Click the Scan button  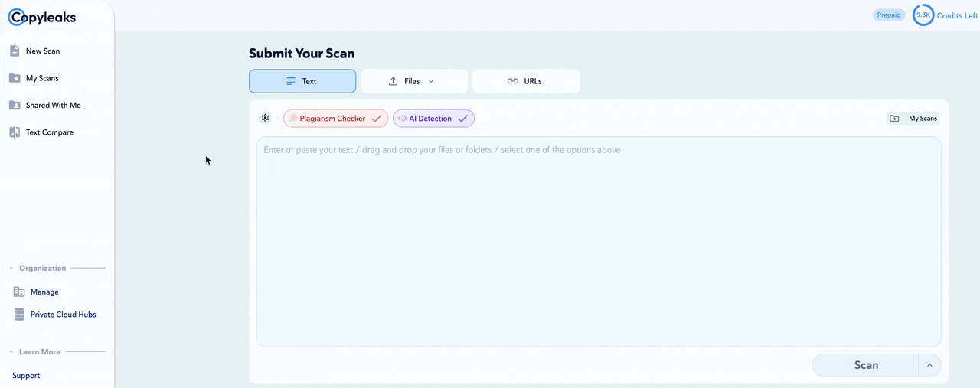(864, 365)
